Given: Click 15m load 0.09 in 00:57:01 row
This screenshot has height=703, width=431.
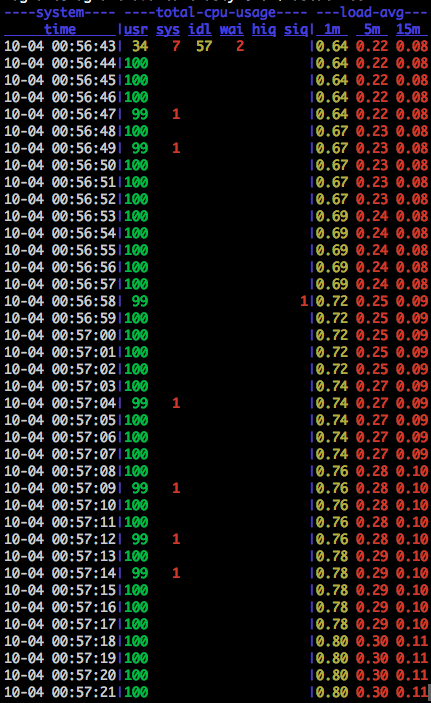Looking at the screenshot, I should pos(412,352).
